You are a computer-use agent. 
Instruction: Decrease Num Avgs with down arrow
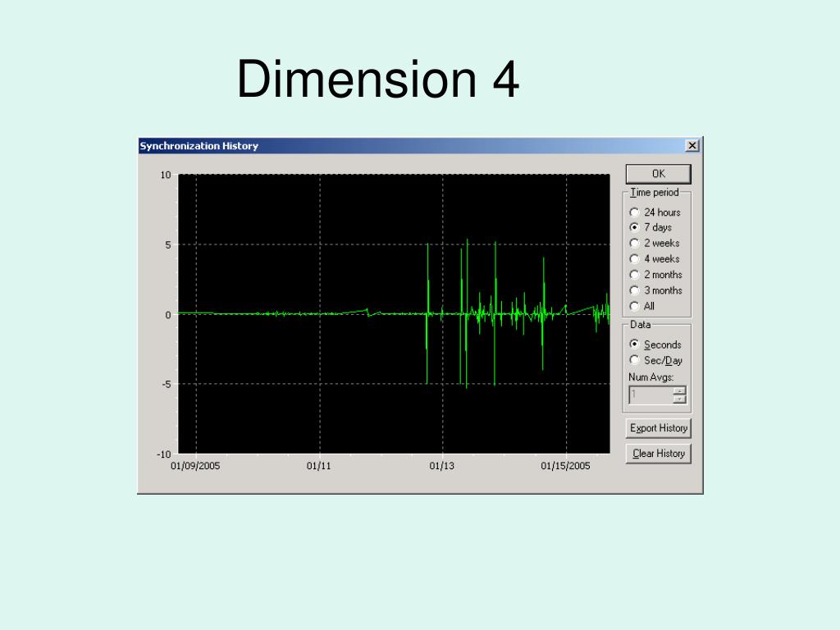(679, 399)
